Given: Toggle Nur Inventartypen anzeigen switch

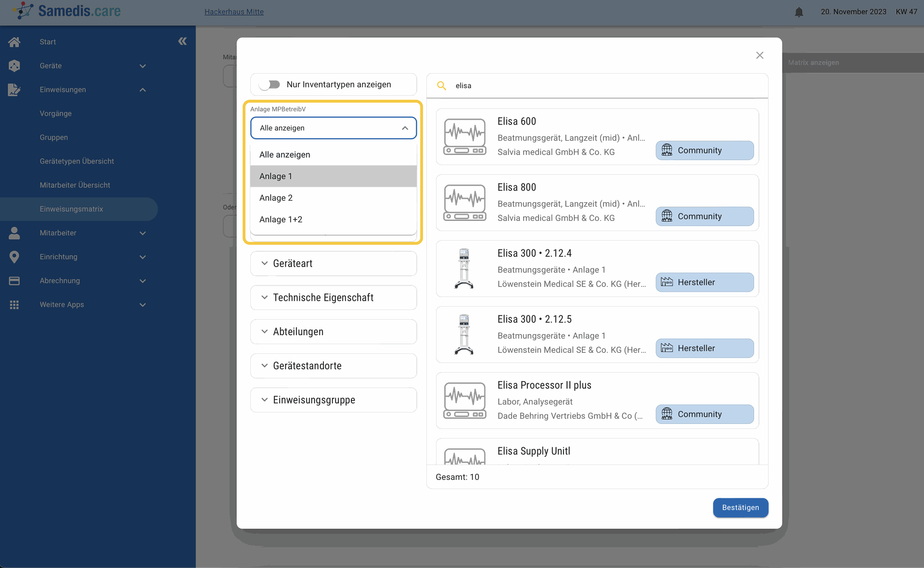Looking at the screenshot, I should 269,85.
